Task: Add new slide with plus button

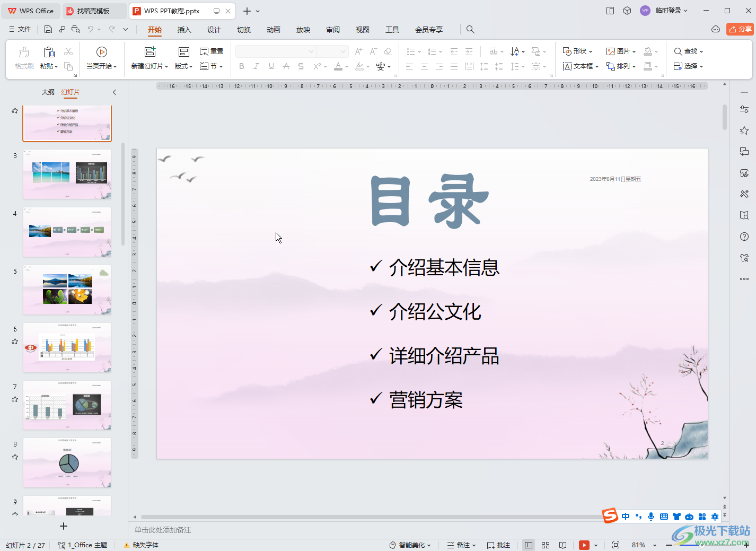Action: [64, 526]
